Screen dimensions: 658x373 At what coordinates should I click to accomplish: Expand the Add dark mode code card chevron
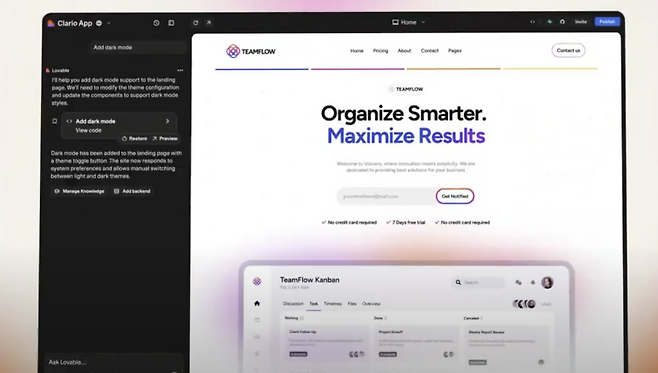(x=167, y=121)
